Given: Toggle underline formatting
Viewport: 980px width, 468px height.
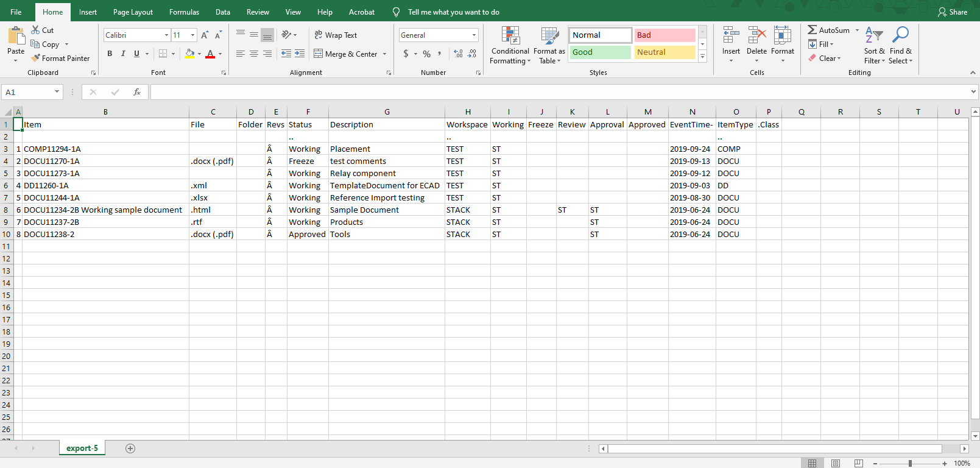Looking at the screenshot, I should [x=136, y=54].
